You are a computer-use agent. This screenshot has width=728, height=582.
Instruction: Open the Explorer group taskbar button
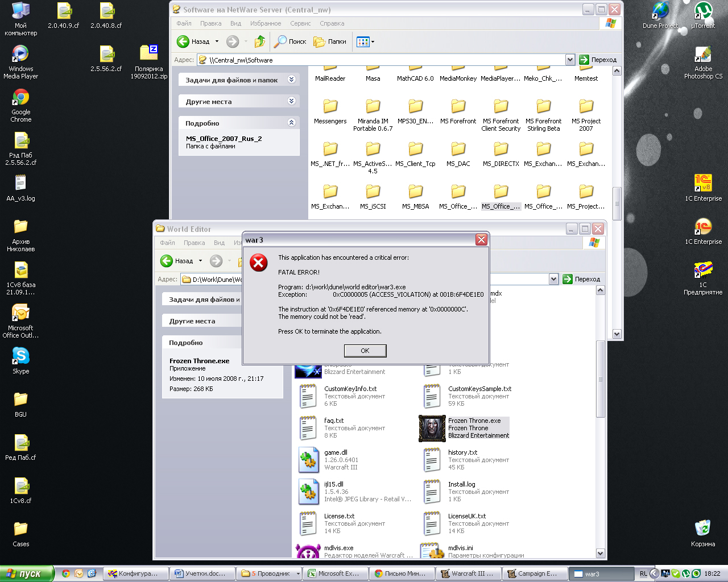270,573
